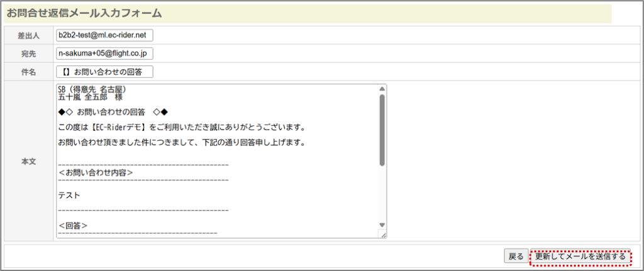Click the お問合せ返信メール入力フォーム header title
Screen dimensions: 644x271
click(x=84, y=13)
